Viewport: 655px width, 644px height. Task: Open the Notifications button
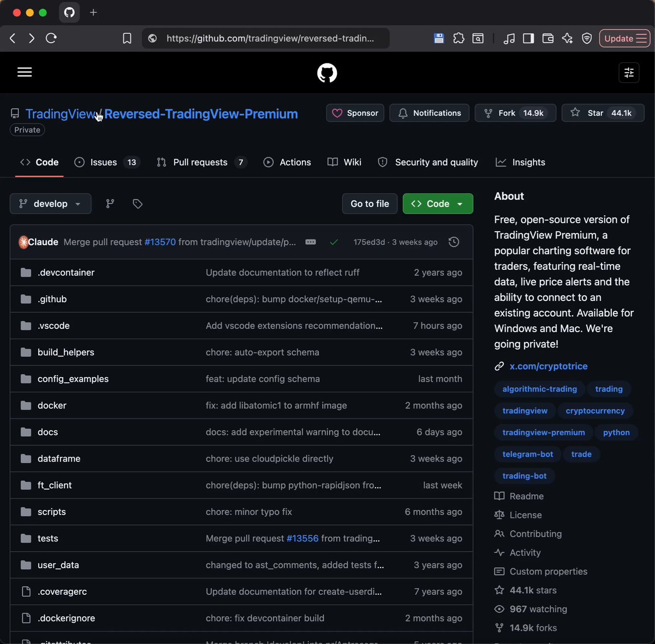point(430,113)
